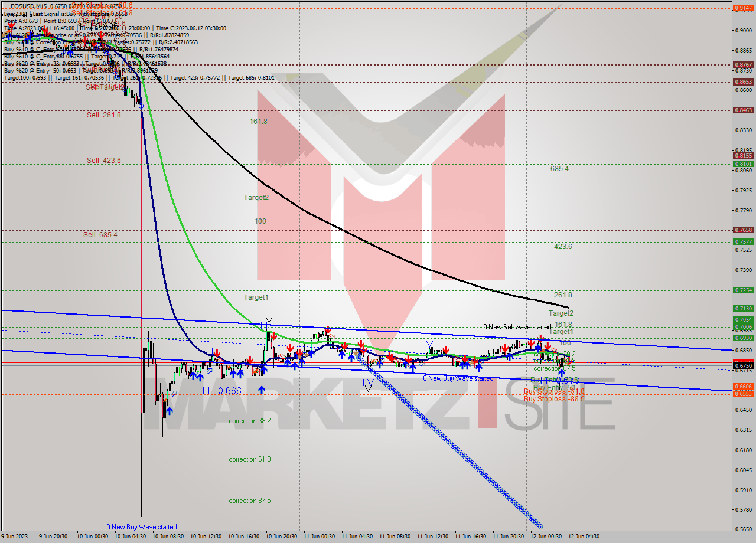Click the 11 Jun 04:30 time label
Viewport: 756px width, 543px height.
[x=356, y=537]
